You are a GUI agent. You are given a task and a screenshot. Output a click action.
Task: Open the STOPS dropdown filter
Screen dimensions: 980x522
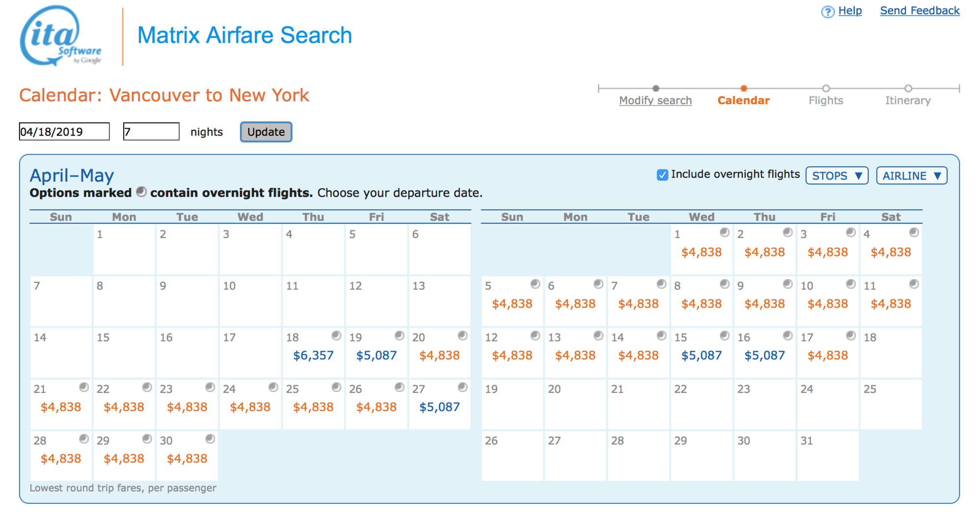[837, 176]
